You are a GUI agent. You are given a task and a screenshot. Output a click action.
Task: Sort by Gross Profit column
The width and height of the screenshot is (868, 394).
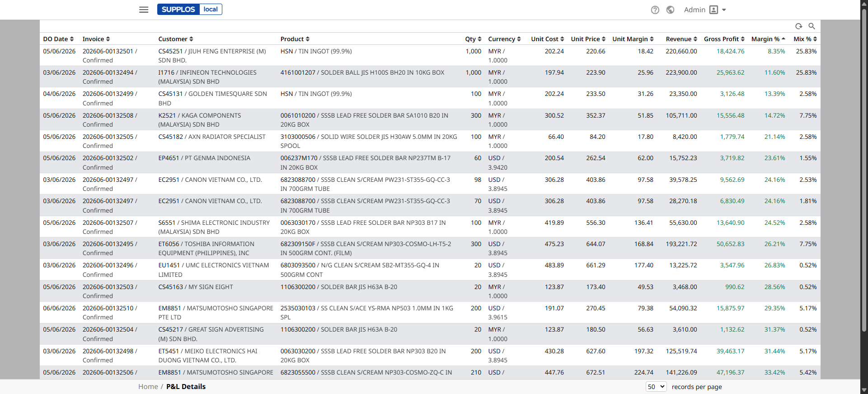click(x=724, y=39)
